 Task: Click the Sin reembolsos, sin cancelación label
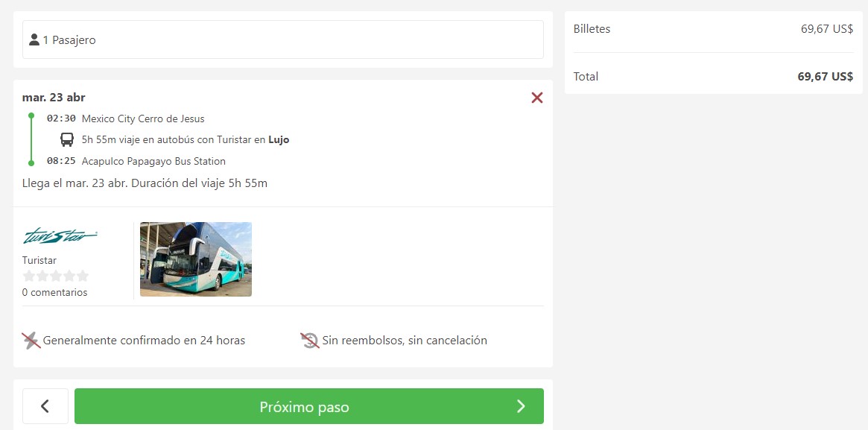coord(405,341)
